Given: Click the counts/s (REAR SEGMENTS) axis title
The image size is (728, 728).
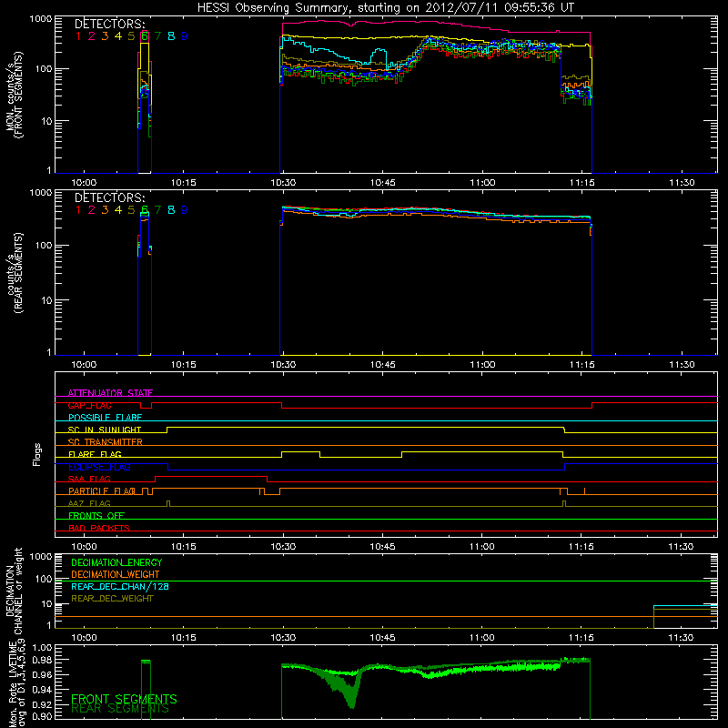Looking at the screenshot, I should [x=14, y=273].
